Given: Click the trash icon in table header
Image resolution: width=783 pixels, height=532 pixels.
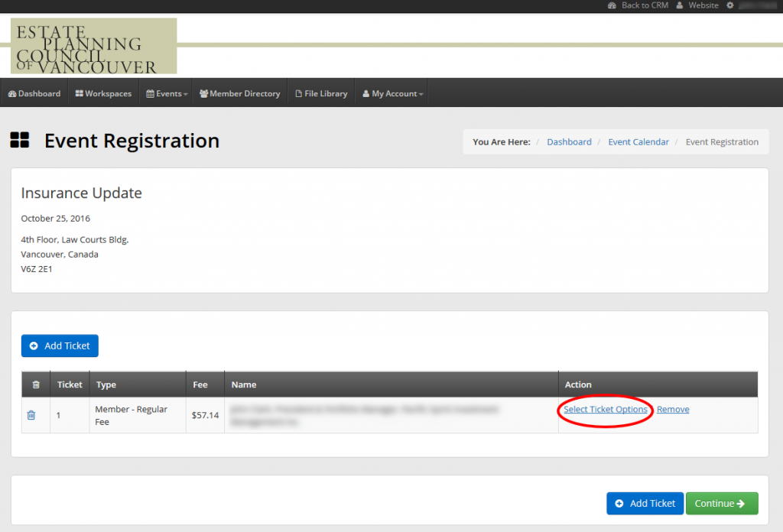Looking at the screenshot, I should click(x=36, y=384).
